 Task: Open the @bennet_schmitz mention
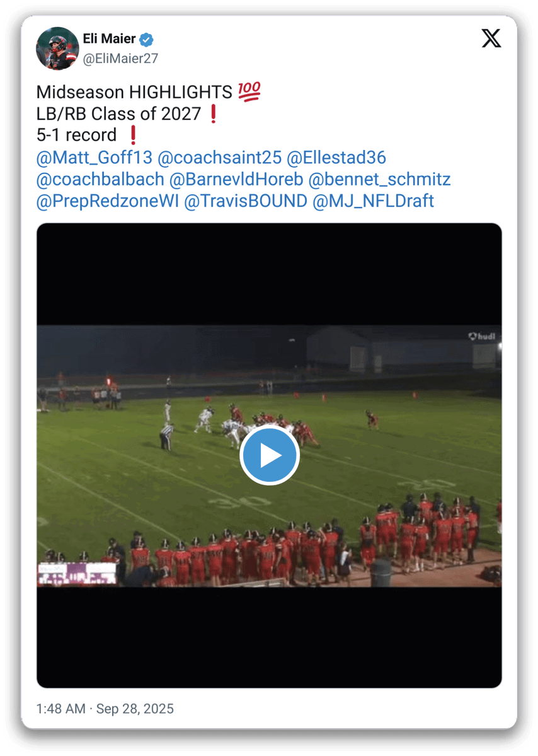click(x=379, y=179)
